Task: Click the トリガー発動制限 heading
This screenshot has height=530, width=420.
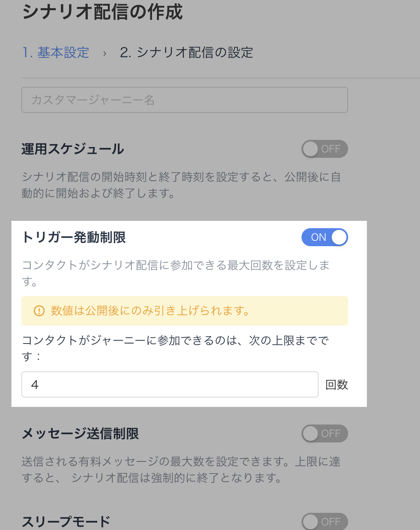Action: tap(74, 238)
